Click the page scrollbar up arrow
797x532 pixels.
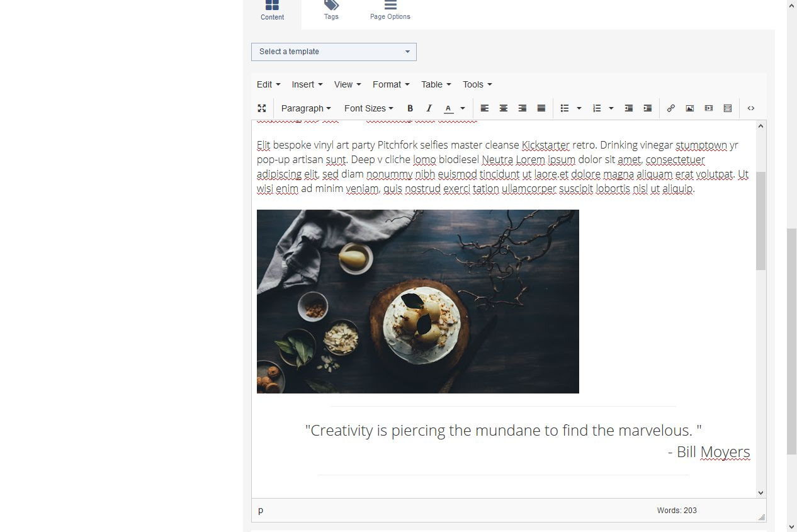[x=792, y=5]
